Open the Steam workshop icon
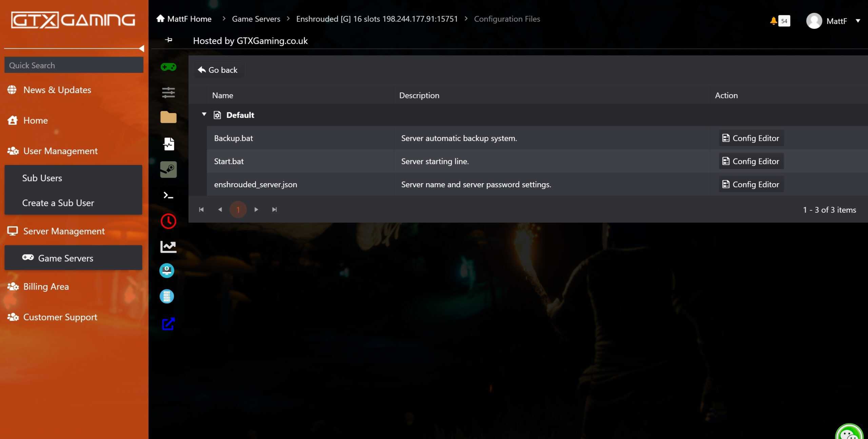 (169, 169)
